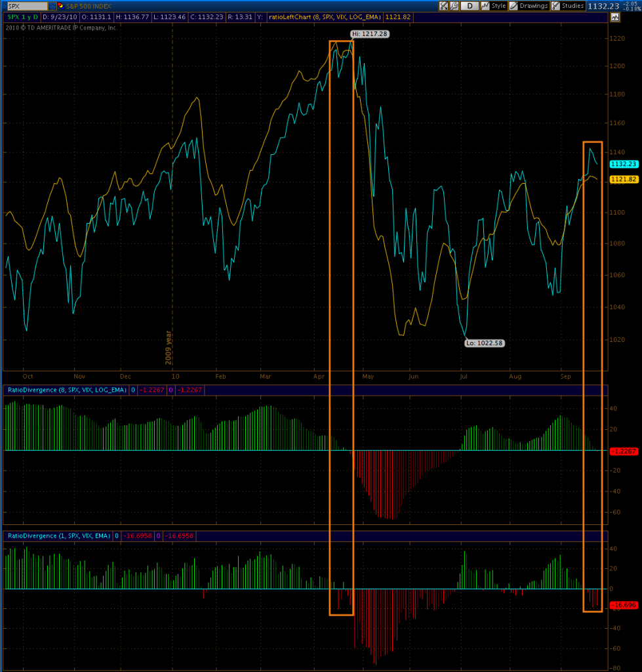Click the scissors chart sharing icon
The image size is (642, 672).
coord(444,6)
